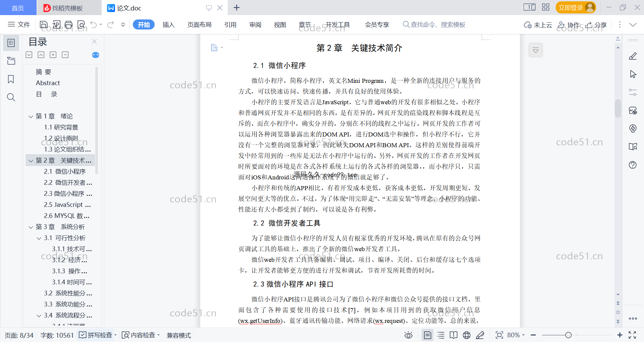Screen dimensions: 644x342
Task: Click the expand all outline levels button
Action: click(29, 55)
